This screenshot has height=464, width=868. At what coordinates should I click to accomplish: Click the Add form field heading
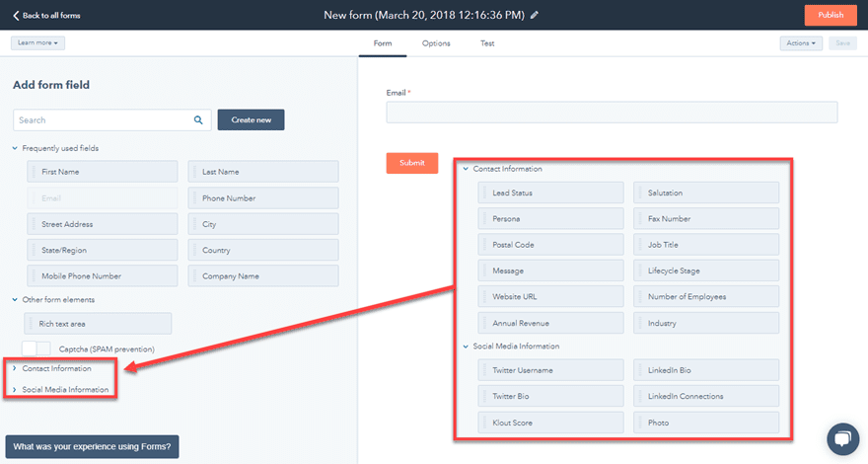pyautogui.click(x=51, y=85)
